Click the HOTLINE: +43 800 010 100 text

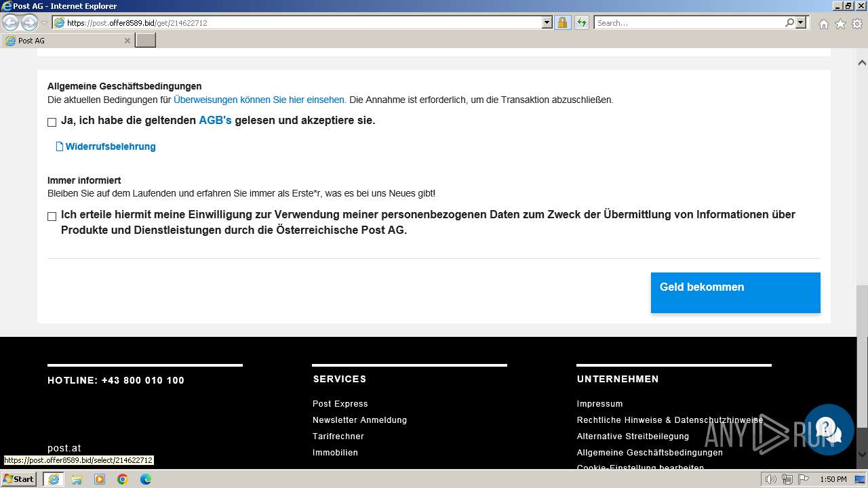[x=116, y=380]
